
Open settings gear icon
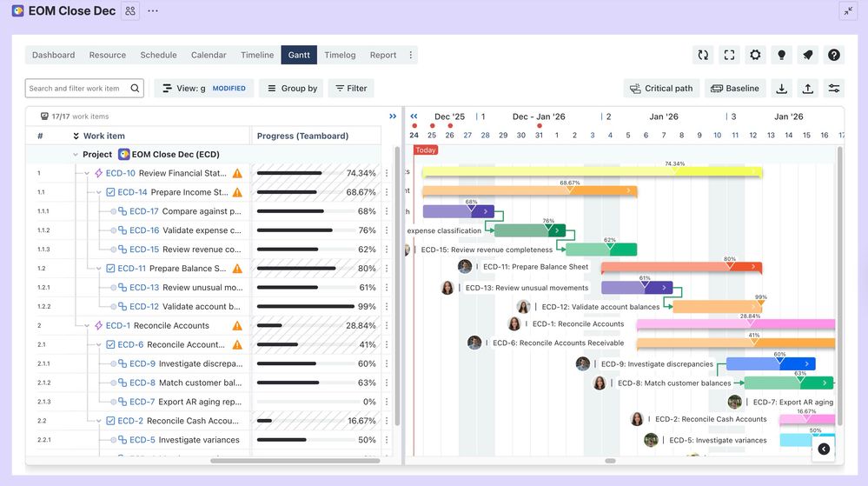coord(755,55)
